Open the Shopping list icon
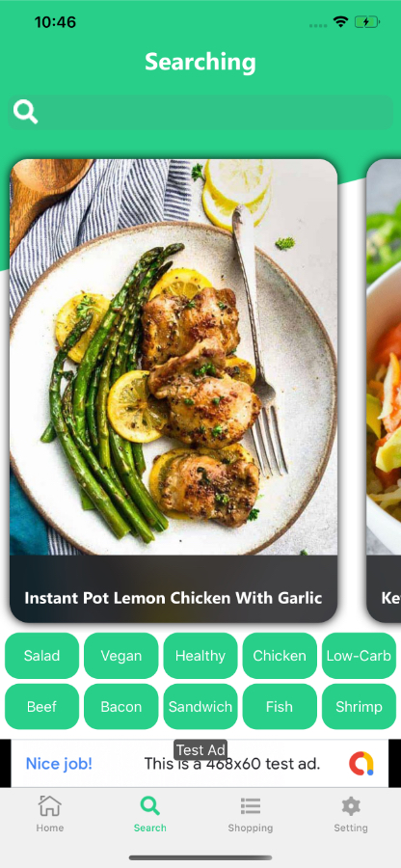401x868 pixels. 251,806
